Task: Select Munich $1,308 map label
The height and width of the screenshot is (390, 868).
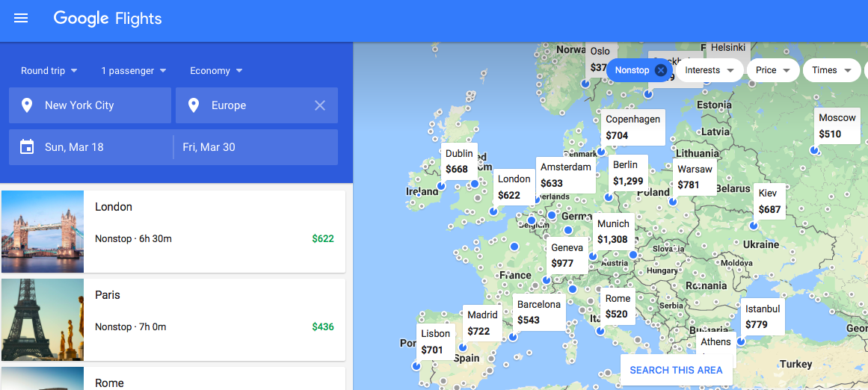Action: [x=613, y=231]
